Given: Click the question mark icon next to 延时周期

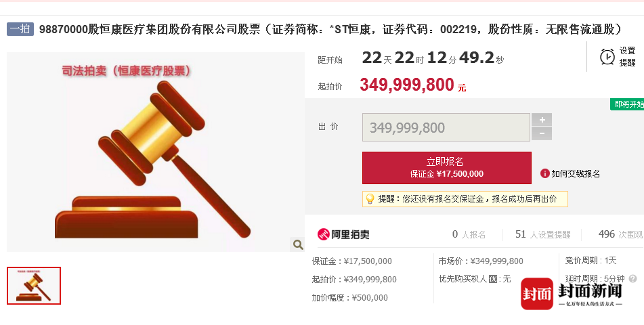Looking at the screenshot, I should 633,278.
